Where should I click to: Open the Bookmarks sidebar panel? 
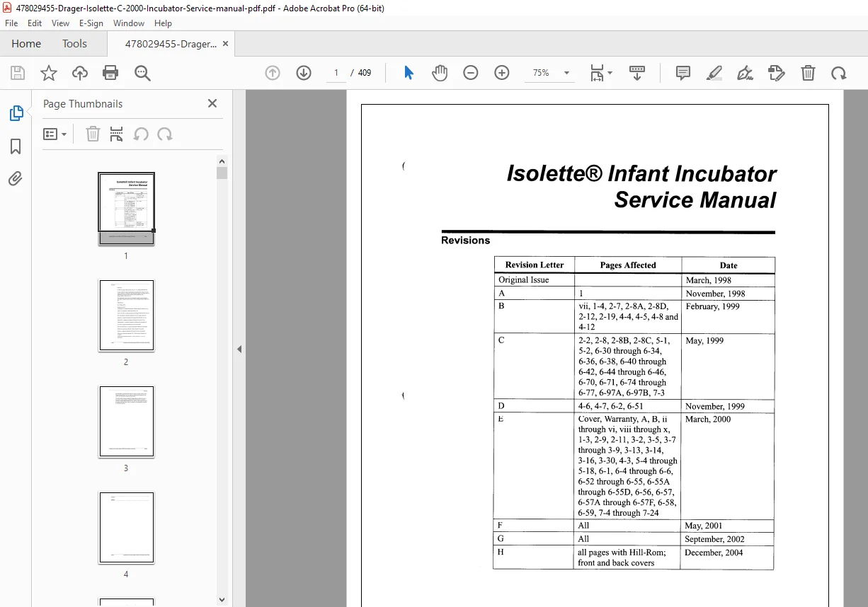[16, 146]
